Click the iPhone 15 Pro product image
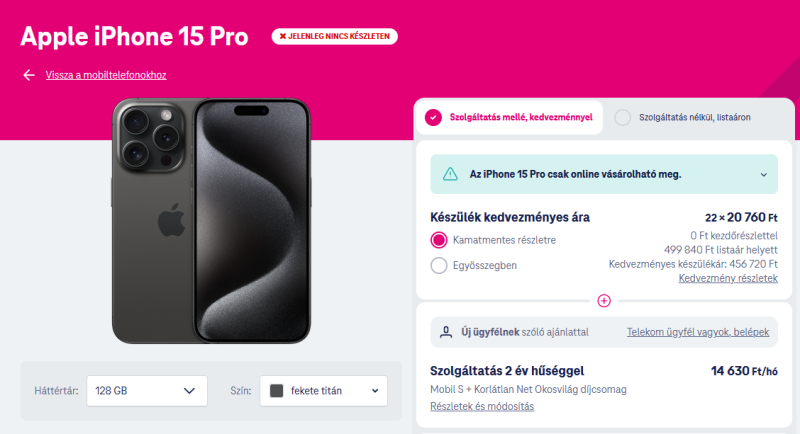The image size is (800, 434). click(211, 221)
